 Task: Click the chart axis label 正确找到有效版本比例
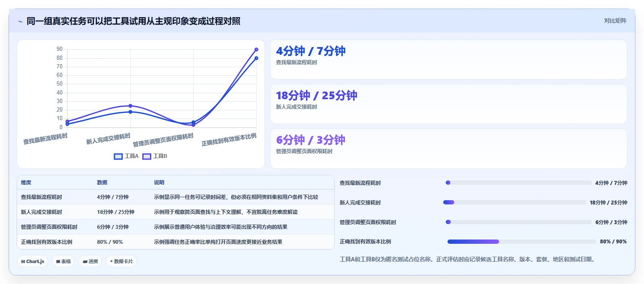pyautogui.click(x=229, y=139)
